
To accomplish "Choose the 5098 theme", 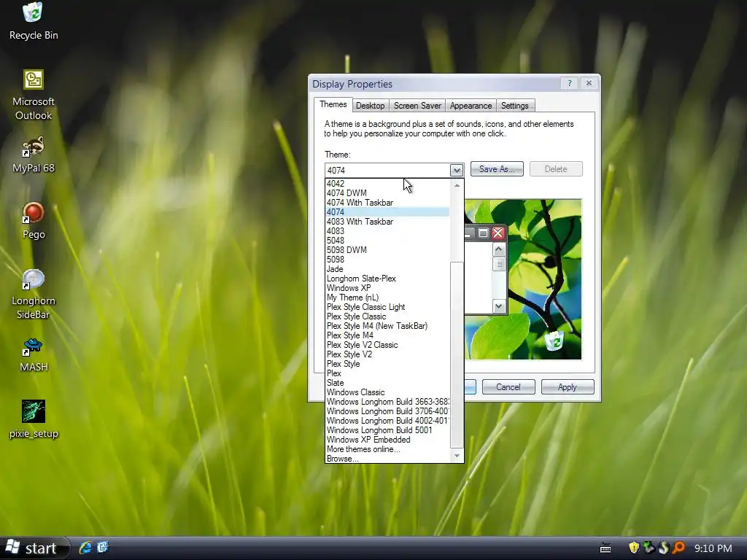I will coord(387,260).
